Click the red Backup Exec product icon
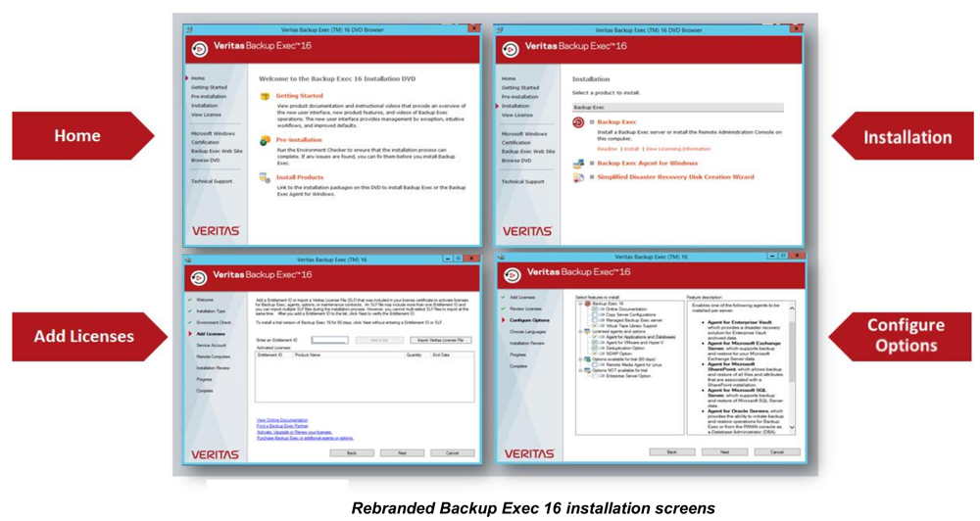 [578, 122]
